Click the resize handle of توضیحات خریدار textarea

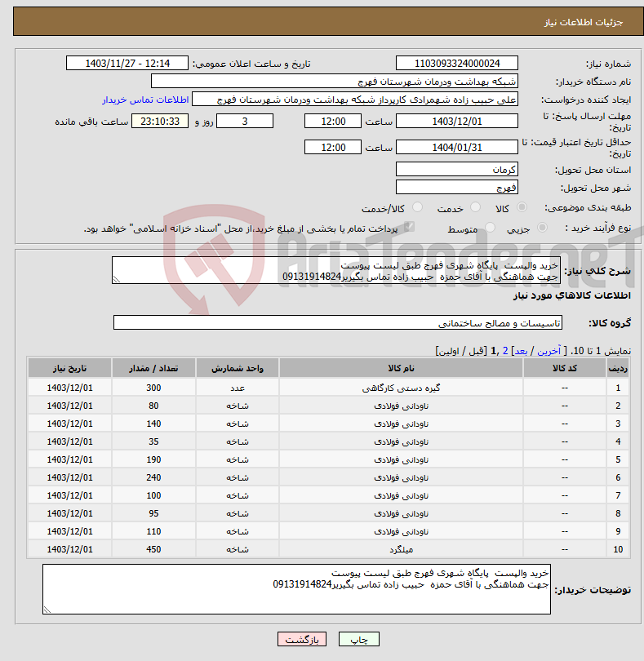pyautogui.click(x=47, y=610)
